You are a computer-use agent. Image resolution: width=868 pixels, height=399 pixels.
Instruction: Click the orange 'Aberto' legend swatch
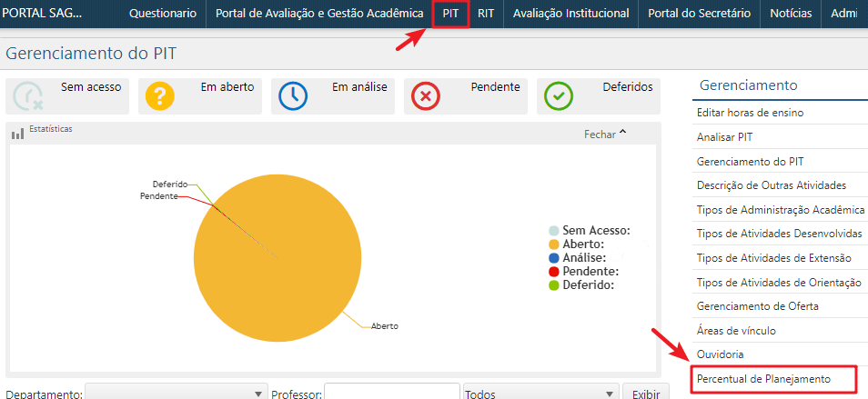click(x=553, y=244)
